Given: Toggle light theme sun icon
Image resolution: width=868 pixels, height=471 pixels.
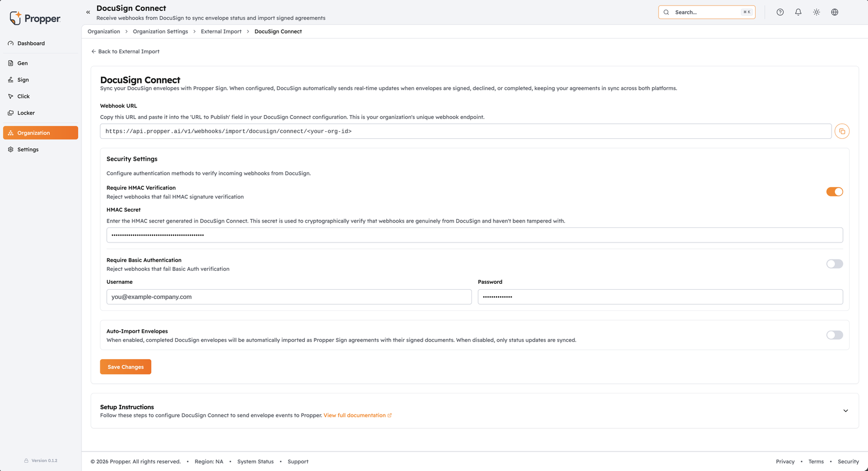Looking at the screenshot, I should pyautogui.click(x=816, y=12).
